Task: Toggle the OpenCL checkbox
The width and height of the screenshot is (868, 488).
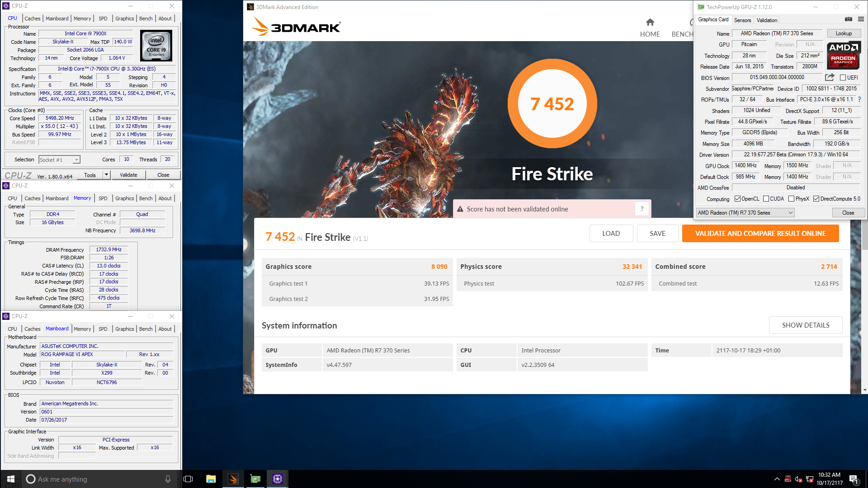Action: [737, 199]
